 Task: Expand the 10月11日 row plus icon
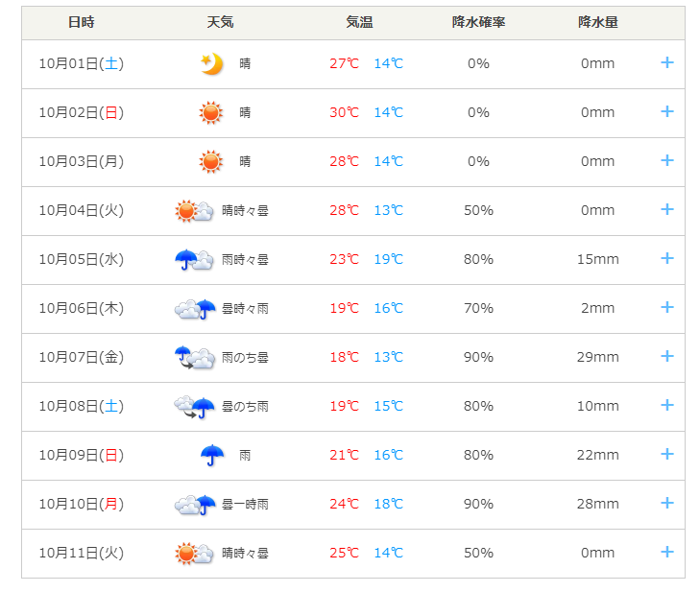[667, 552]
